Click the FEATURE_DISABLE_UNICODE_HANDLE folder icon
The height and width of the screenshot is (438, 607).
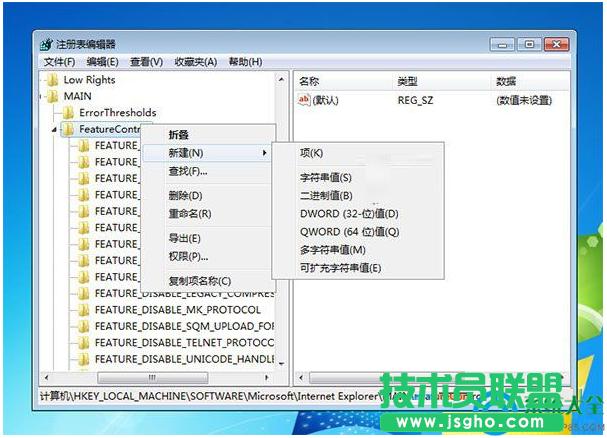[84, 359]
